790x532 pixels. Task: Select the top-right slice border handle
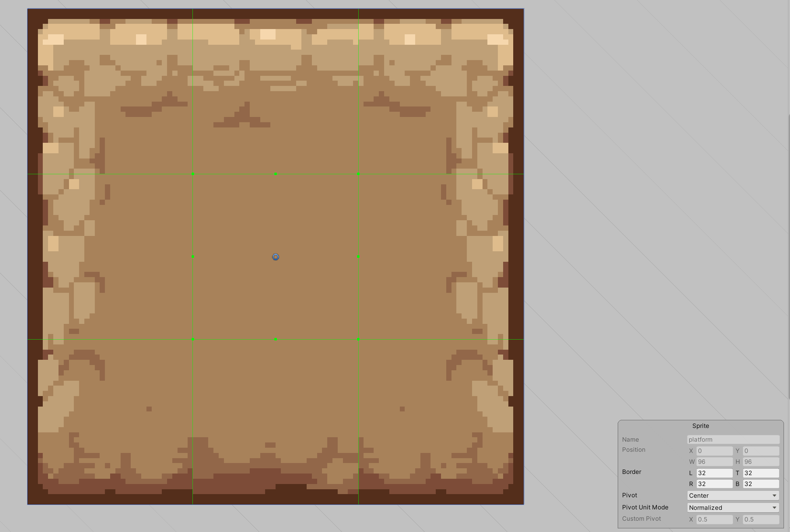coord(358,174)
